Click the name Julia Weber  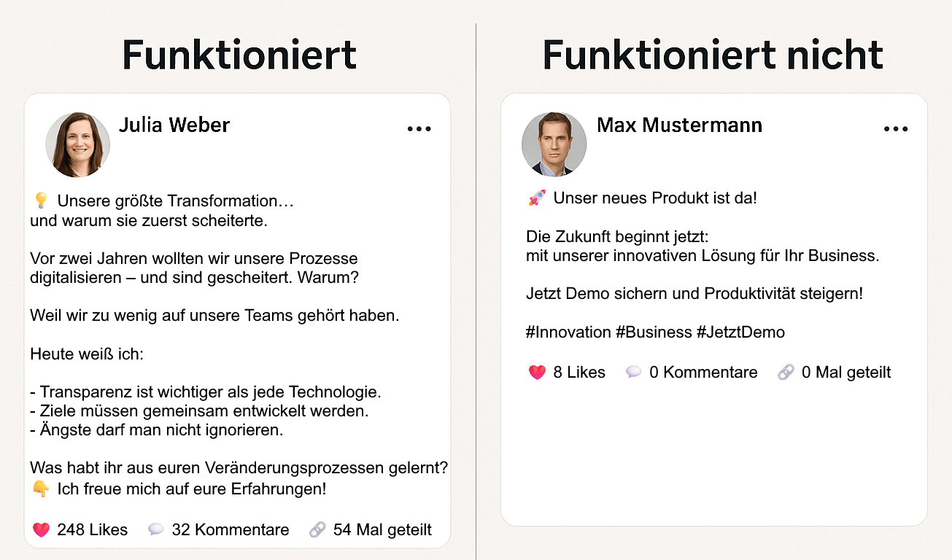coord(174,125)
